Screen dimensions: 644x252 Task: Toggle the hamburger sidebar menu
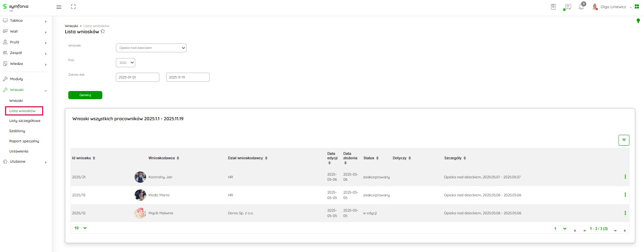tap(59, 7)
